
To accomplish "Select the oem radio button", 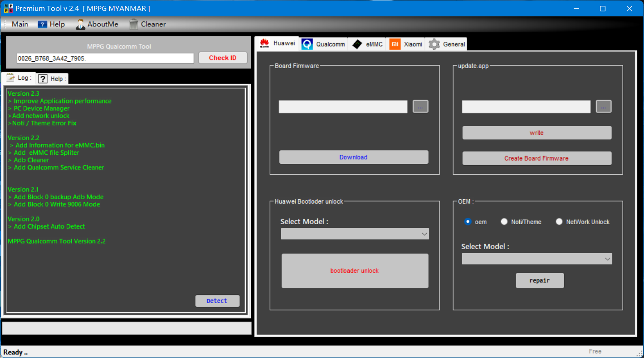I will click(468, 221).
